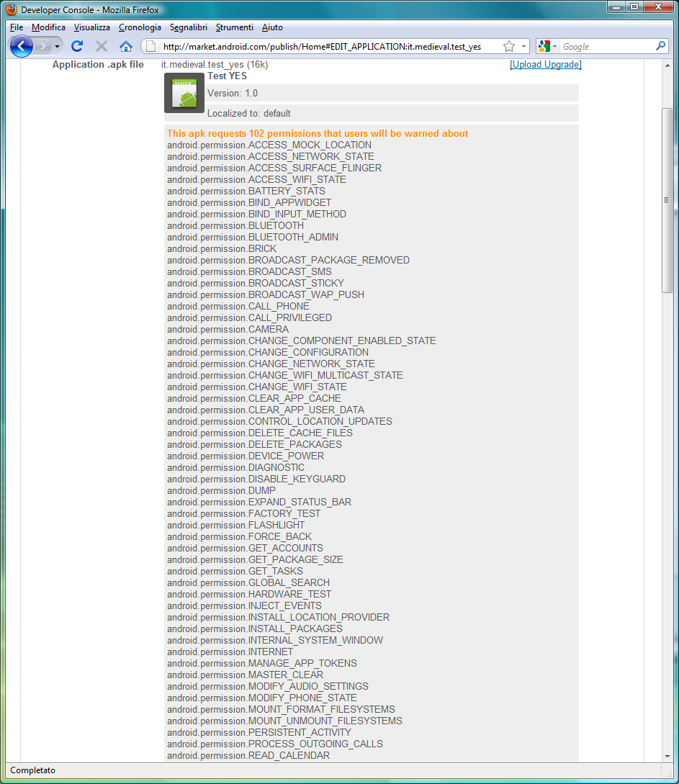Bookmark this page with the star icon
The image size is (679, 784).
click(509, 47)
